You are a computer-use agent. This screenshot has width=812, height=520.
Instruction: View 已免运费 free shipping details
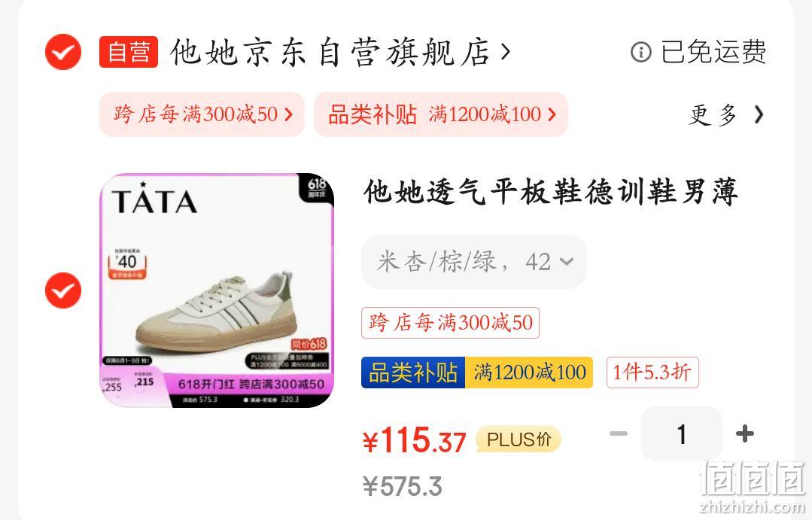713,52
